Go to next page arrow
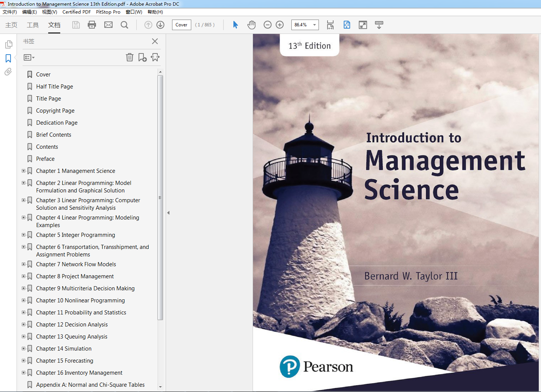The height and width of the screenshot is (392, 541). click(160, 25)
